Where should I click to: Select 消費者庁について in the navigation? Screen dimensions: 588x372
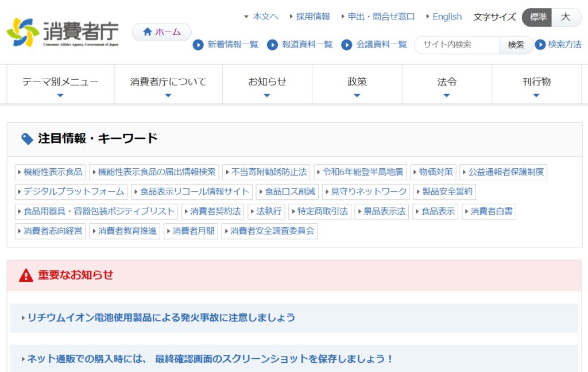168,82
